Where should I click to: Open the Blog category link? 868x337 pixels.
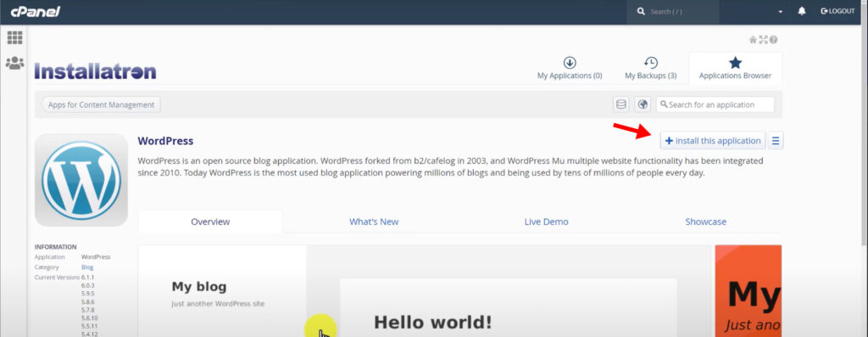click(x=87, y=267)
